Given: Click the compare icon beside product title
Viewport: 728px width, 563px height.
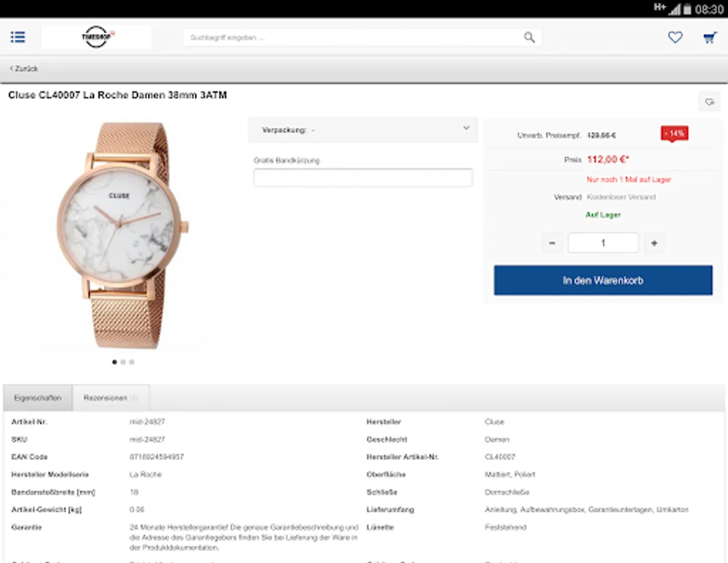Looking at the screenshot, I should (709, 101).
